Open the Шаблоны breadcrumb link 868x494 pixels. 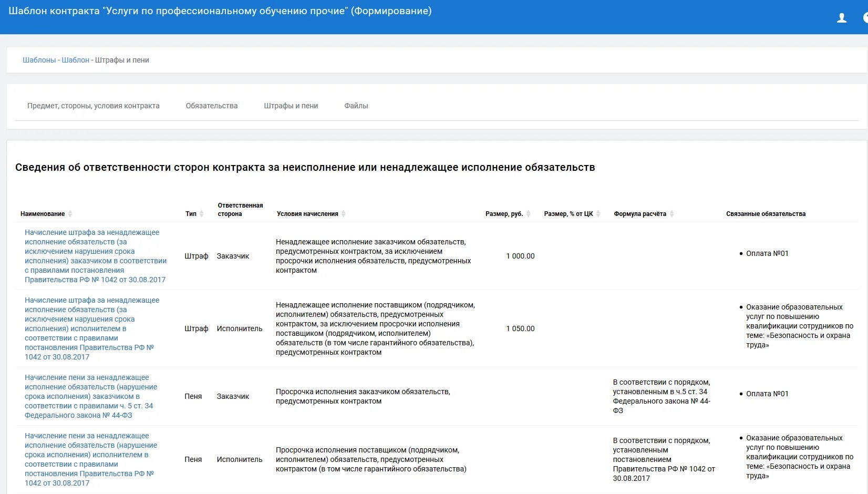tap(39, 60)
